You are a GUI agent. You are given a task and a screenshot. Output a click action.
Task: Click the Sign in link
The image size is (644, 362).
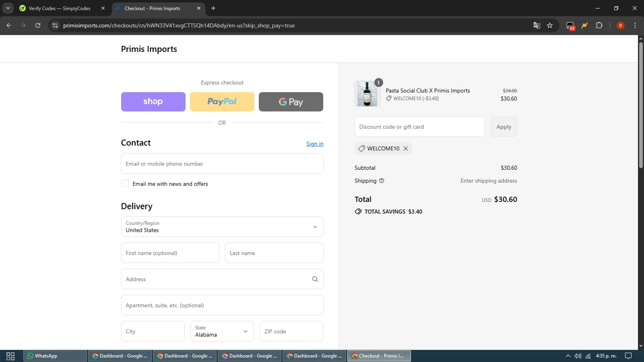(315, 144)
